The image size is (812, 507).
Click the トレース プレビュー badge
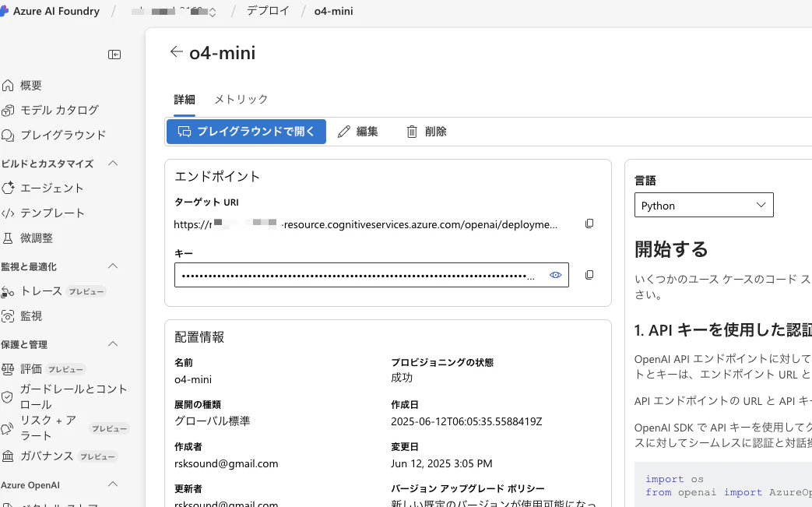[86, 291]
